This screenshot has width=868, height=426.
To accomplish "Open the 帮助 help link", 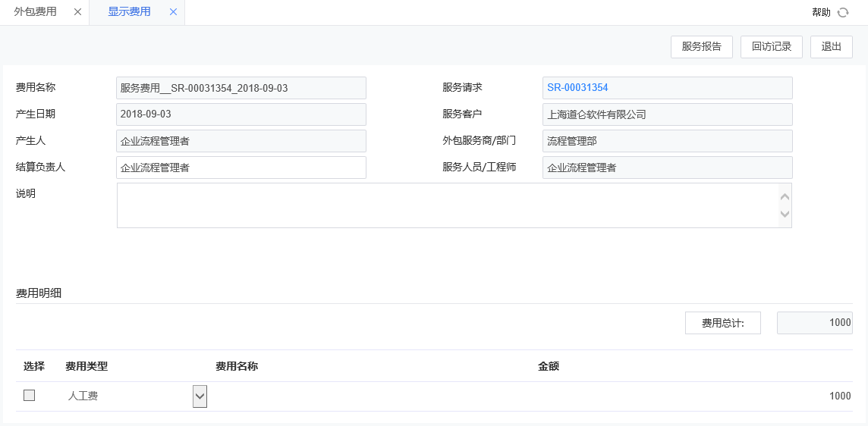I will 821,13.
